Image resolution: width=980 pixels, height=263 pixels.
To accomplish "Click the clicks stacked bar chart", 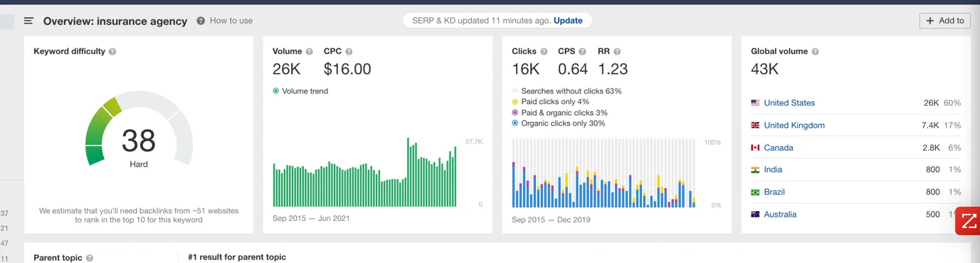I will pos(604,173).
